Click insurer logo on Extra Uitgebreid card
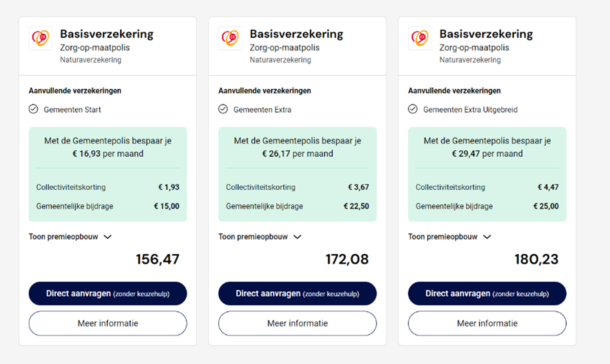This screenshot has width=610, height=364. coord(420,38)
